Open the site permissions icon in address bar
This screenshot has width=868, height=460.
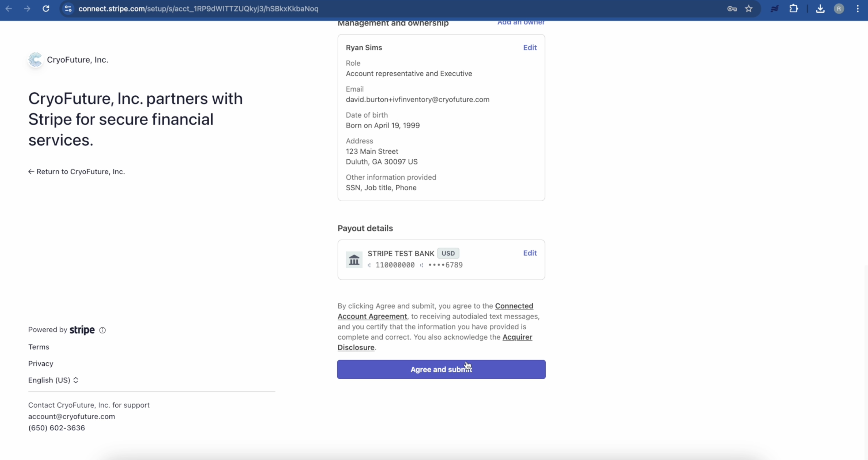click(x=68, y=9)
